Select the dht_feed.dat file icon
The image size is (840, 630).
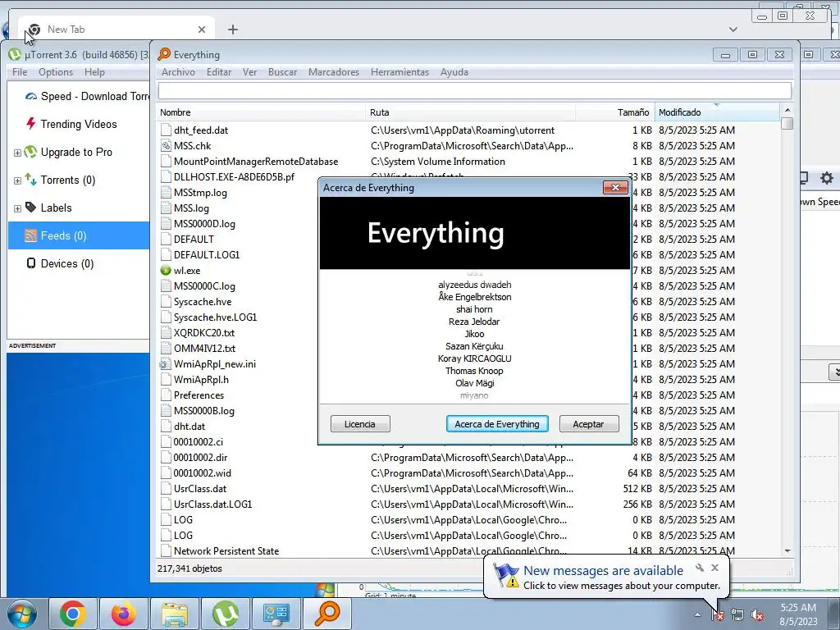coord(166,130)
